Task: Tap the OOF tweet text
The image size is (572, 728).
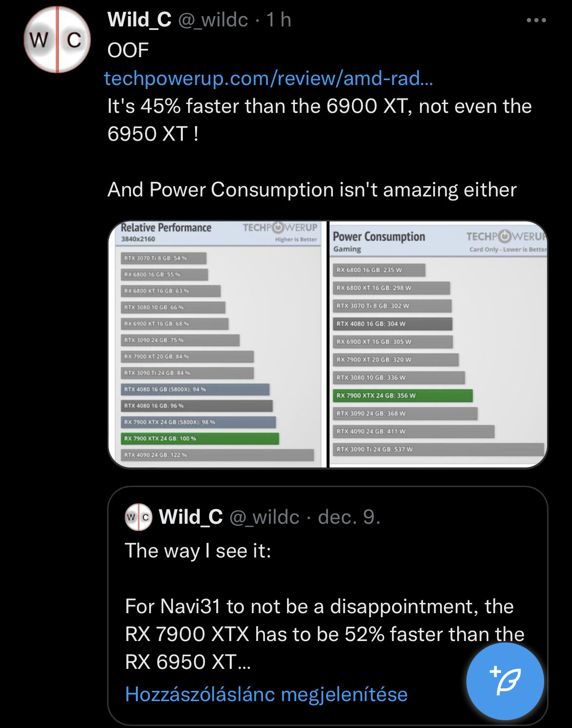Action: click(128, 50)
